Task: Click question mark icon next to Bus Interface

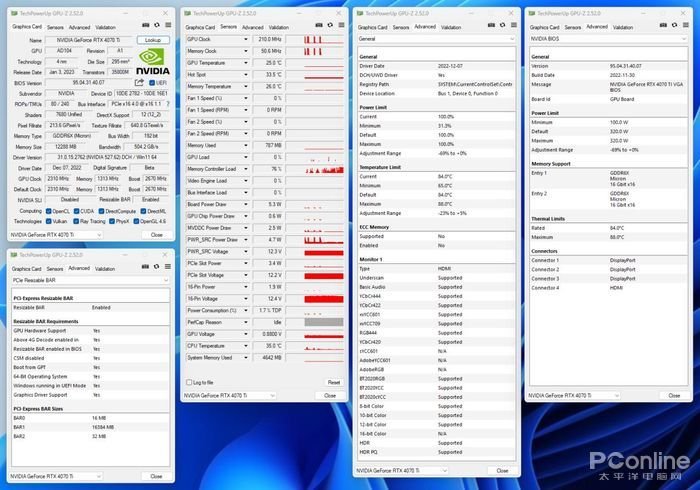Action: (168, 104)
